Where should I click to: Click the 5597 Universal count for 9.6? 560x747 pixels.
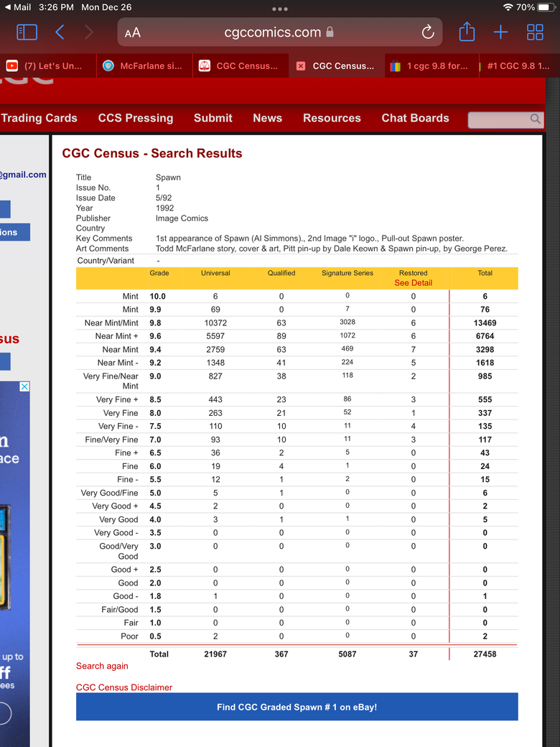click(x=215, y=336)
